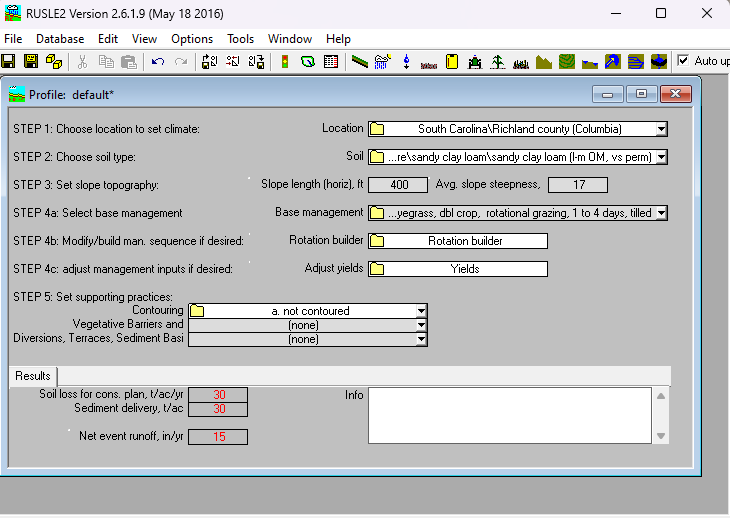730x518 pixels.
Task: Click the Yields button
Action: 458,269
